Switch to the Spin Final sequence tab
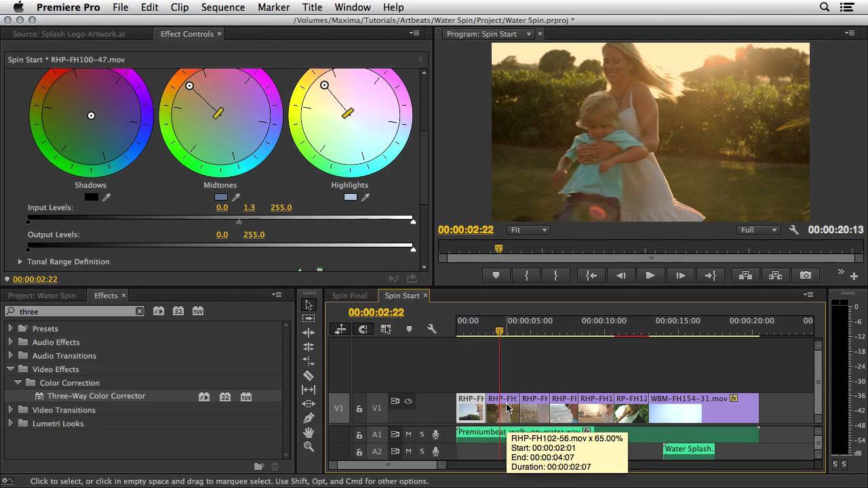 pos(349,296)
